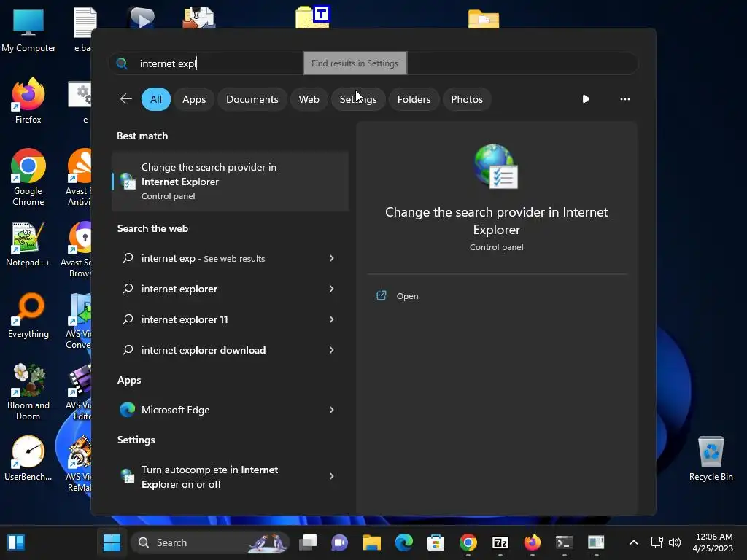Open the terminal from taskbar

tap(564, 542)
